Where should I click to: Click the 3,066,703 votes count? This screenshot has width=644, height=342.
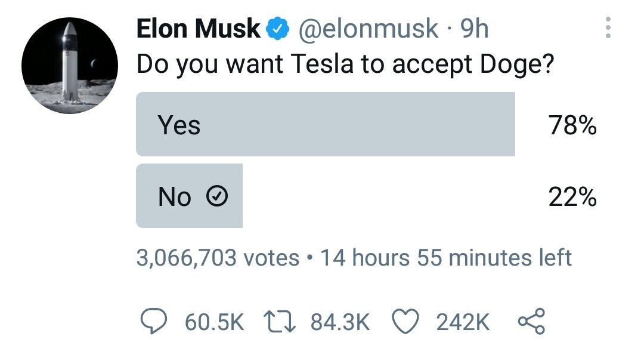[x=218, y=258]
